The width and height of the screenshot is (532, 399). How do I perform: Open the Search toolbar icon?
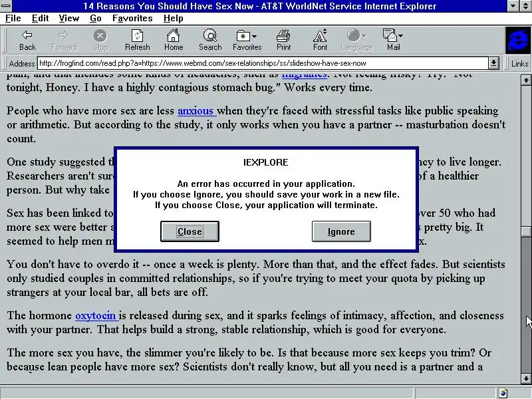210,40
